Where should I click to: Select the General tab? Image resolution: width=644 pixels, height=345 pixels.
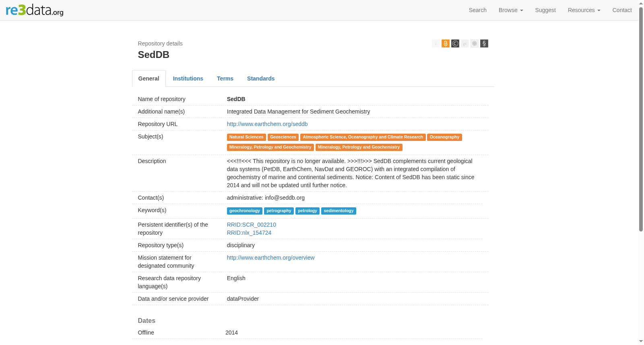click(x=149, y=79)
